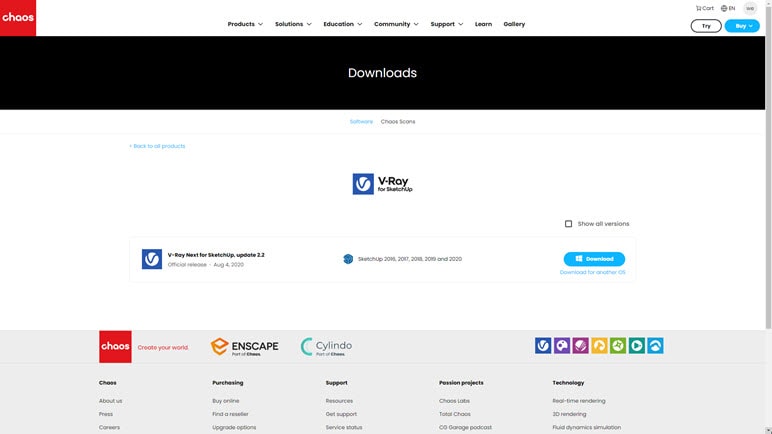Open Upgrade options footer link

pyautogui.click(x=234, y=428)
